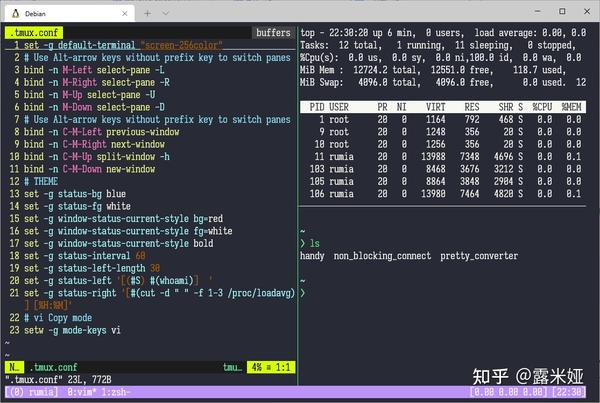Click the Debian penguin tab icon

pyautogui.click(x=15, y=13)
